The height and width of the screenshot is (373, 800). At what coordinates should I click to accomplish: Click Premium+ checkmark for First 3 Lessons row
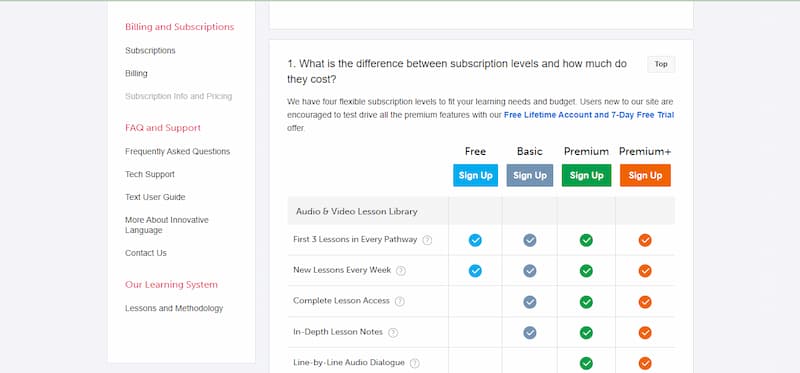coord(645,240)
